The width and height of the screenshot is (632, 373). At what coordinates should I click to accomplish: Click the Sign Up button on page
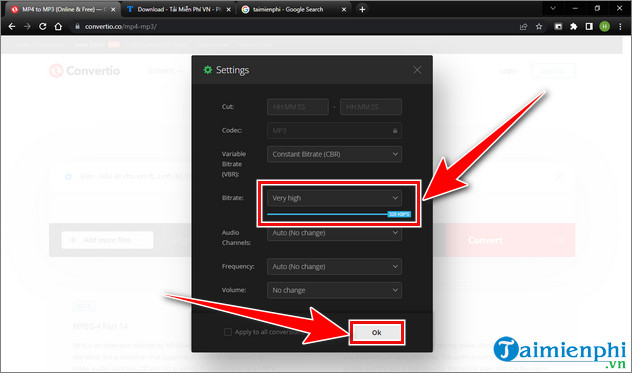(x=553, y=71)
